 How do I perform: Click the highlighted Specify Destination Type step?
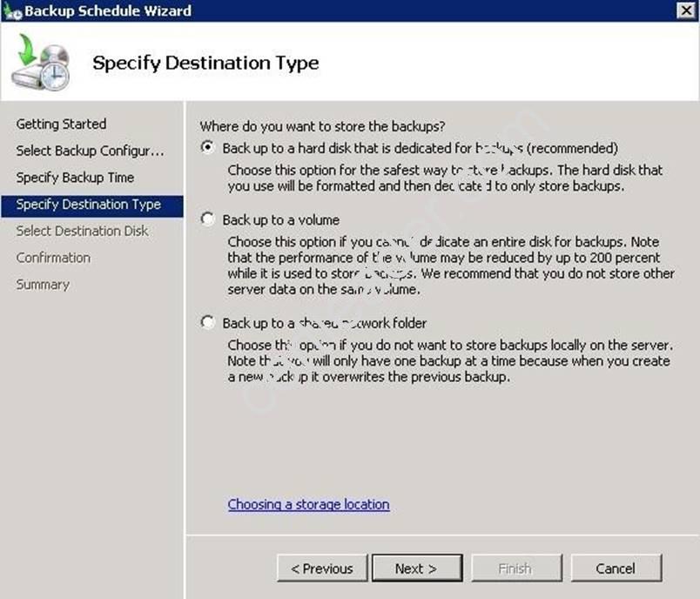click(x=88, y=205)
